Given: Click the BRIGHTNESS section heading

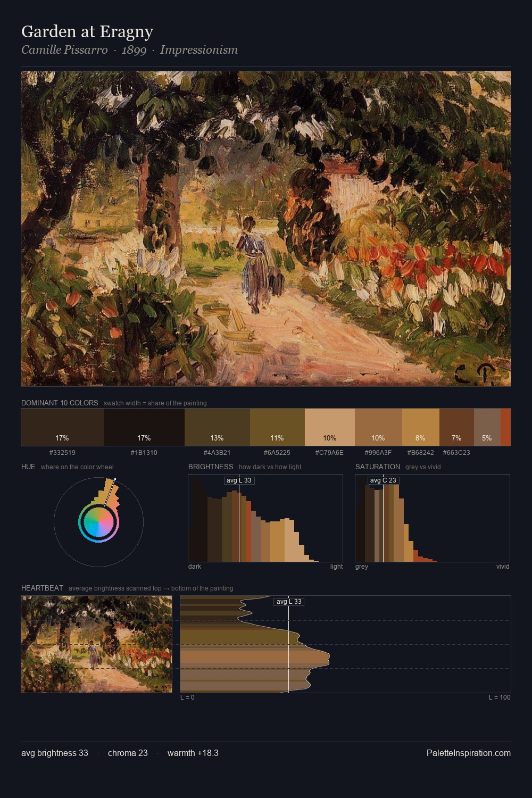Looking at the screenshot, I should tap(211, 467).
